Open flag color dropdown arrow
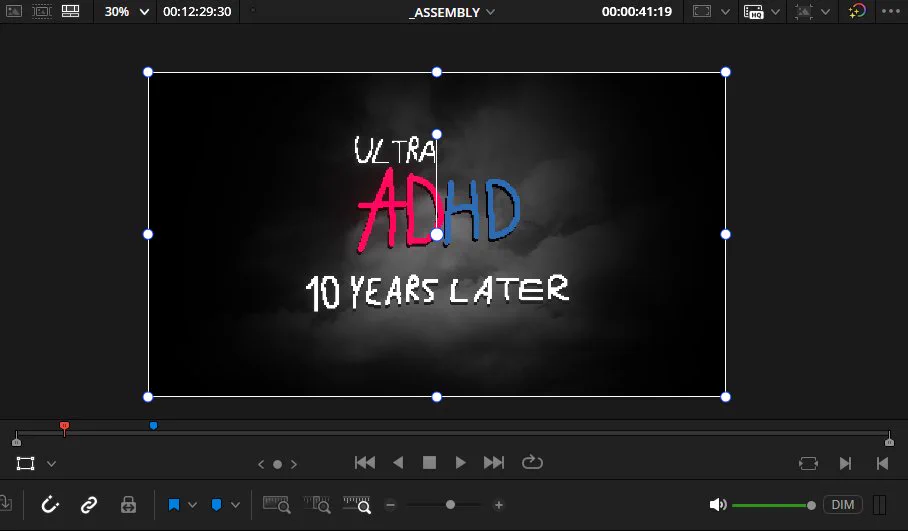 click(192, 505)
